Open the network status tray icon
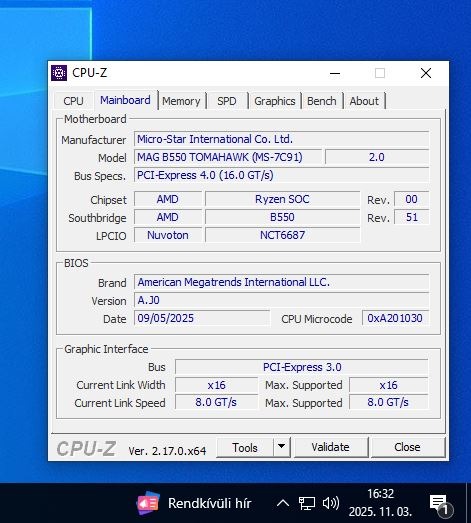The image size is (471, 523). (x=307, y=503)
